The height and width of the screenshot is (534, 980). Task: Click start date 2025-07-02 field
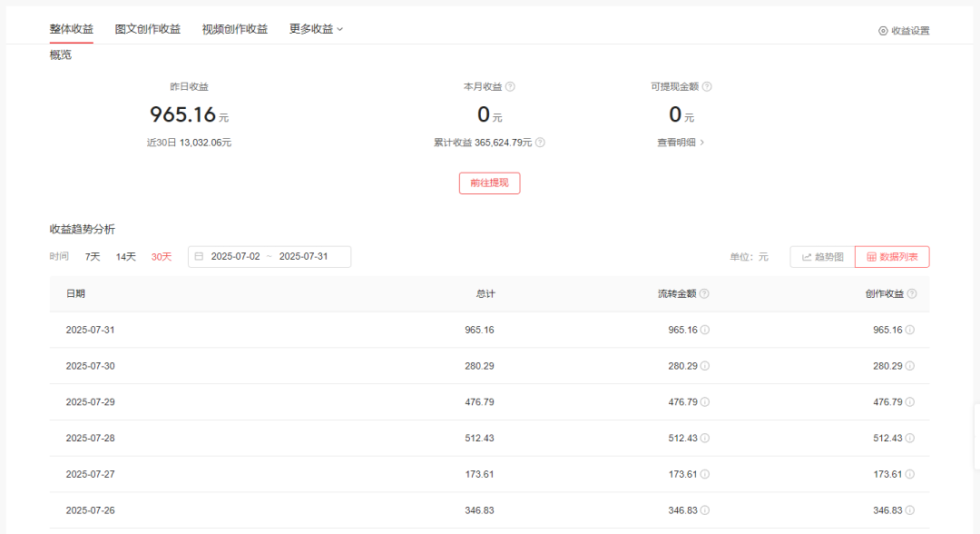click(235, 256)
